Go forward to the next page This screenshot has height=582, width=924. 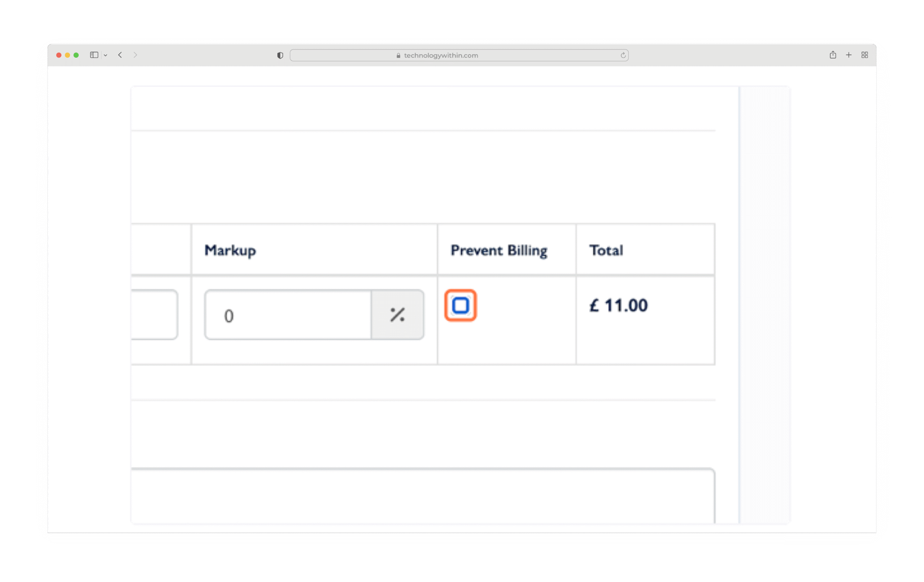135,55
